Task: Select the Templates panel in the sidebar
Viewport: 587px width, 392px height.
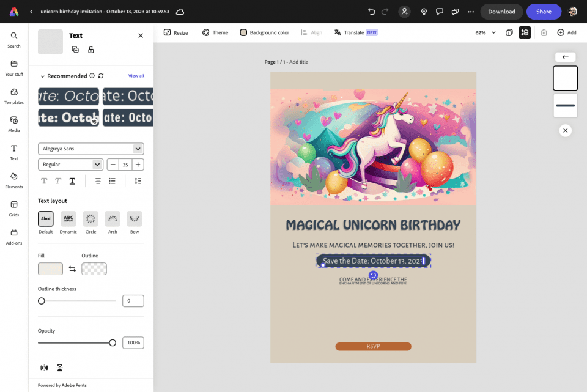Action: [x=13, y=95]
